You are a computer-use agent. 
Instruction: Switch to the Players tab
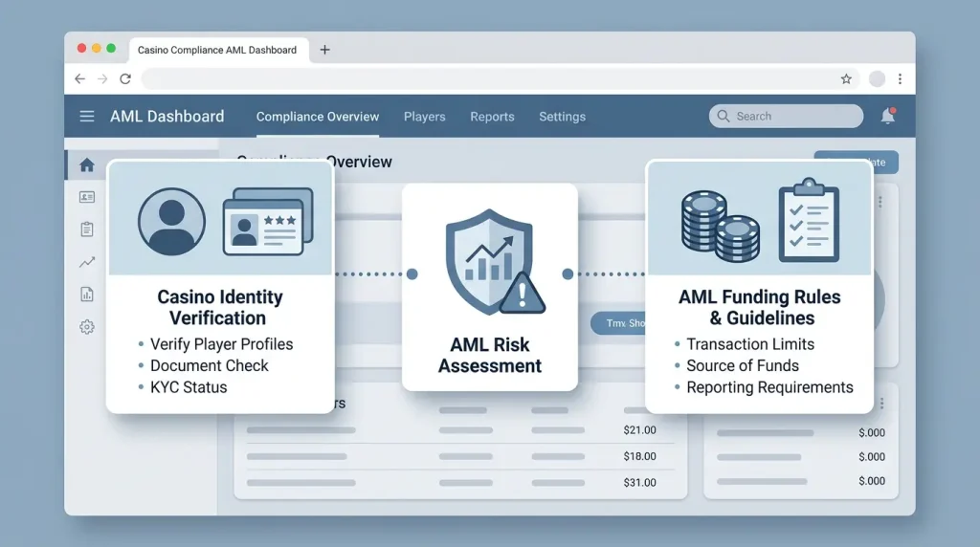coord(424,117)
